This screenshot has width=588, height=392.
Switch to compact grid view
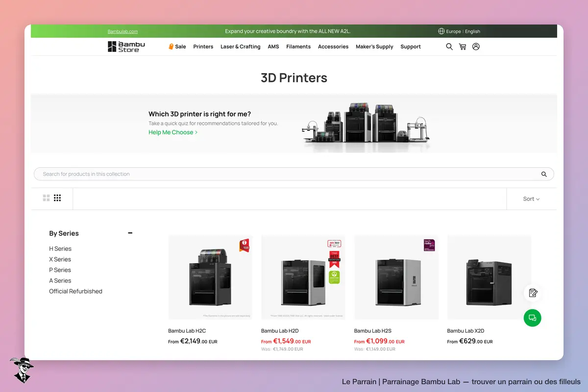tap(57, 198)
